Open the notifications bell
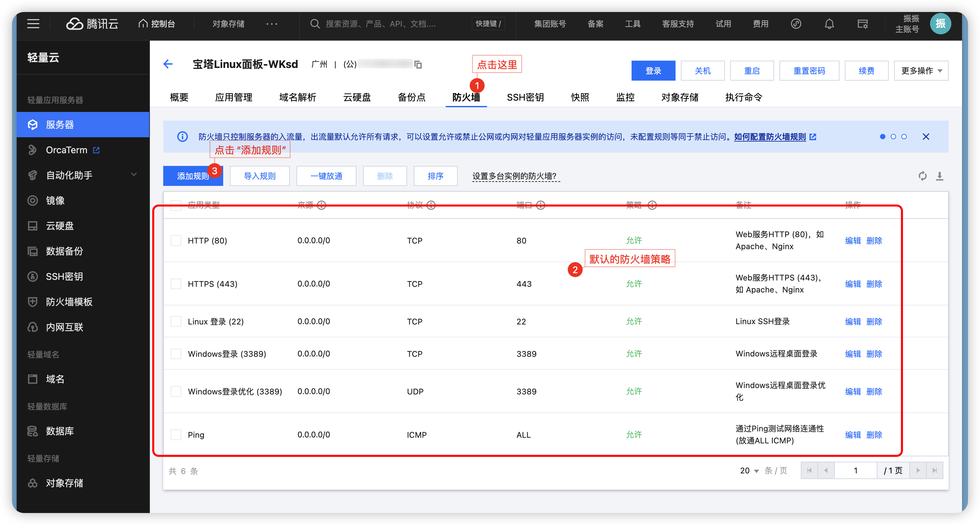Screen dimensions: 980x525 [829, 24]
